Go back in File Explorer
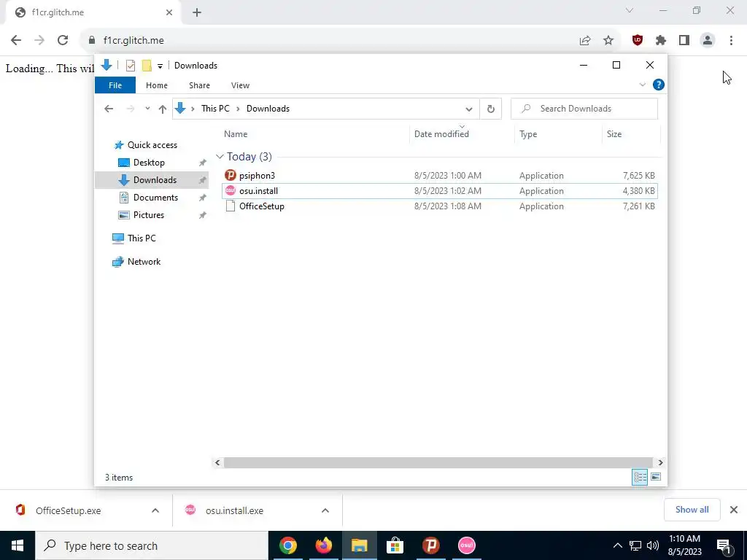Screen dimensions: 747x560 pyautogui.click(x=109, y=109)
